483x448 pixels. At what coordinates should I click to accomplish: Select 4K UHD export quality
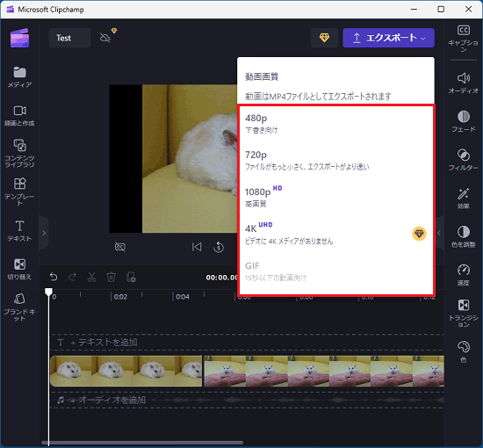pyautogui.click(x=335, y=234)
